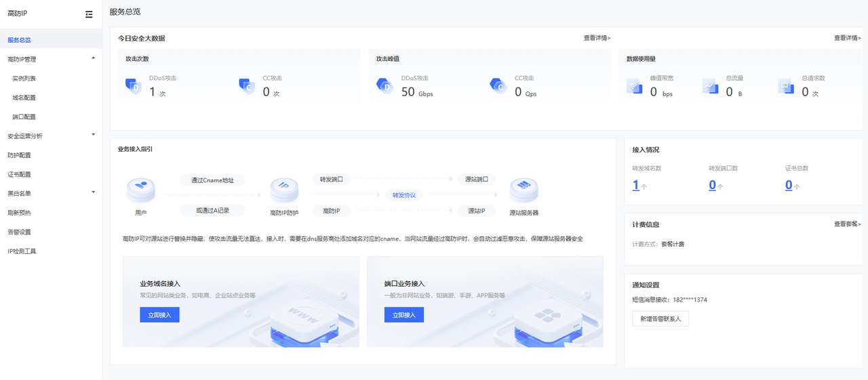This screenshot has width=868, height=380.
Task: Click the phone number 182****1374
Action: click(690, 299)
